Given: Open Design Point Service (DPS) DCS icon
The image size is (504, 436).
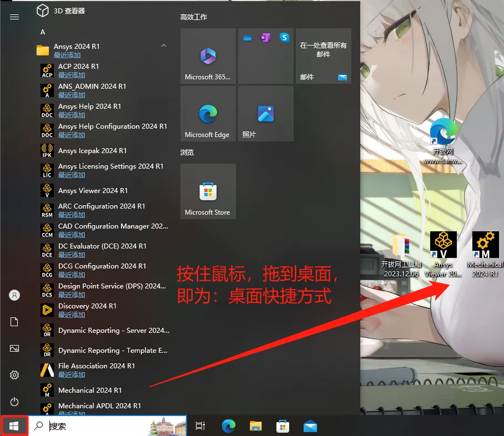Looking at the screenshot, I should 47,290.
